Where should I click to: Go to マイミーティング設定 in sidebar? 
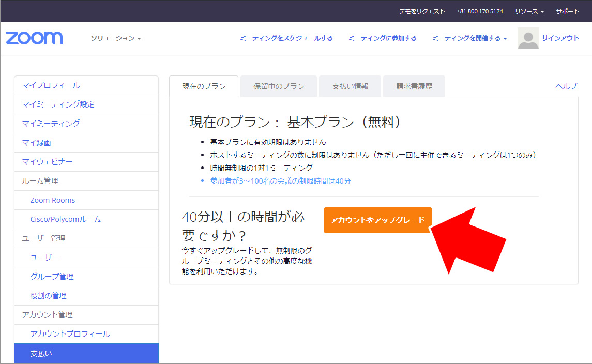pos(58,104)
